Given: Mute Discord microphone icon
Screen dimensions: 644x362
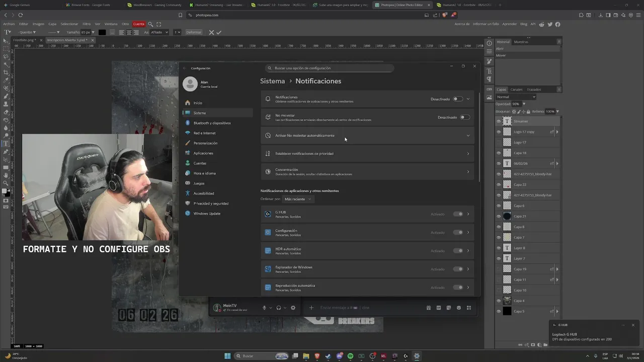Looking at the screenshot, I should click(264, 308).
